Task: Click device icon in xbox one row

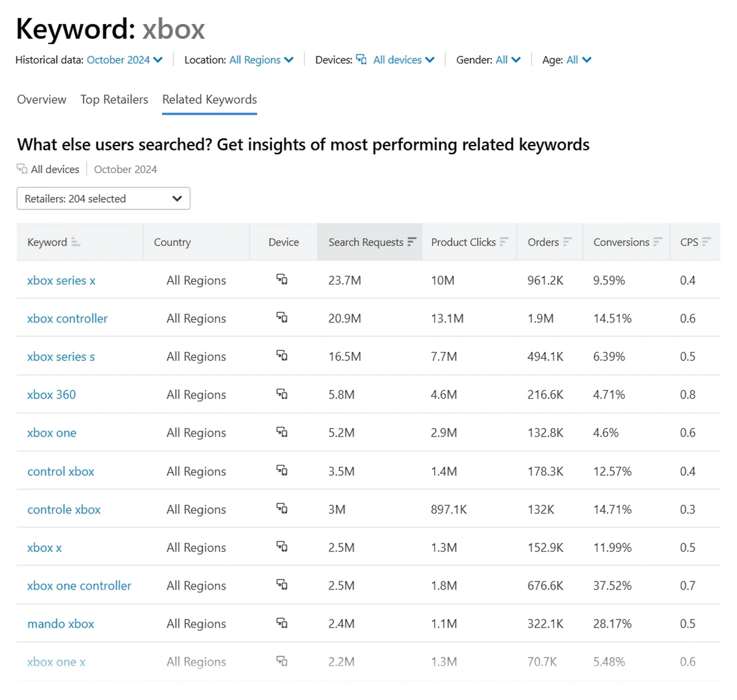Action: coord(282,432)
